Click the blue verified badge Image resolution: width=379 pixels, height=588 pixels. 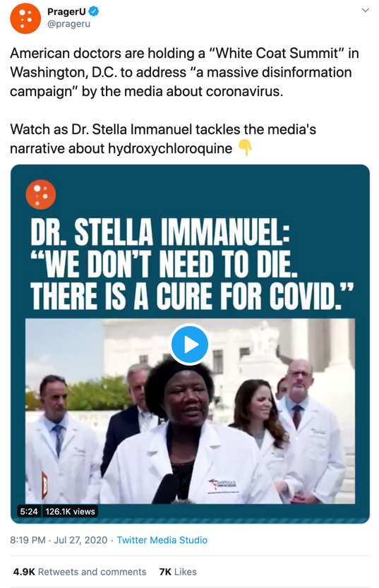[x=94, y=11]
